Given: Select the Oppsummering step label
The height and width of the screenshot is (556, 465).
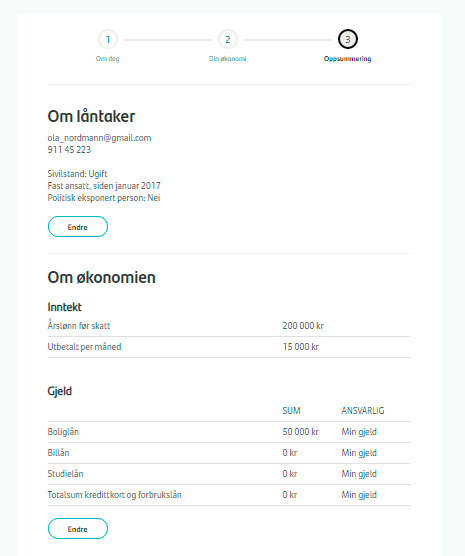Looking at the screenshot, I should coord(348,59).
